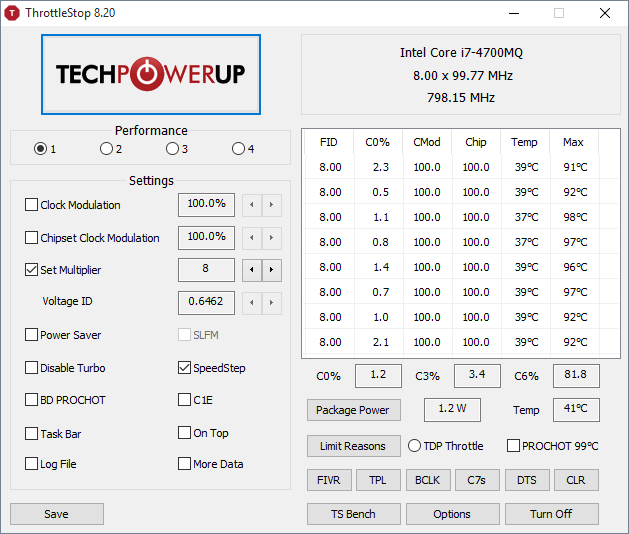Click the 98°C max temperature cell

[575, 217]
